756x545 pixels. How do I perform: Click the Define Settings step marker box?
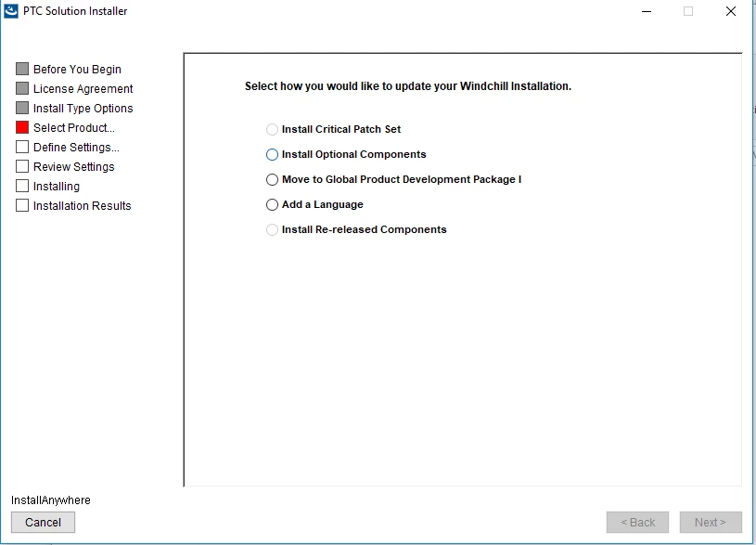[x=22, y=147]
